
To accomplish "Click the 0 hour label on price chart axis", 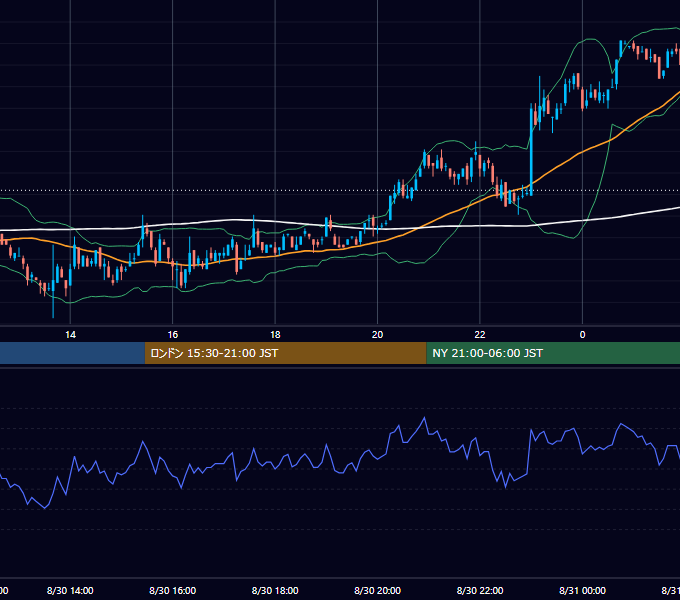I will tap(582, 335).
